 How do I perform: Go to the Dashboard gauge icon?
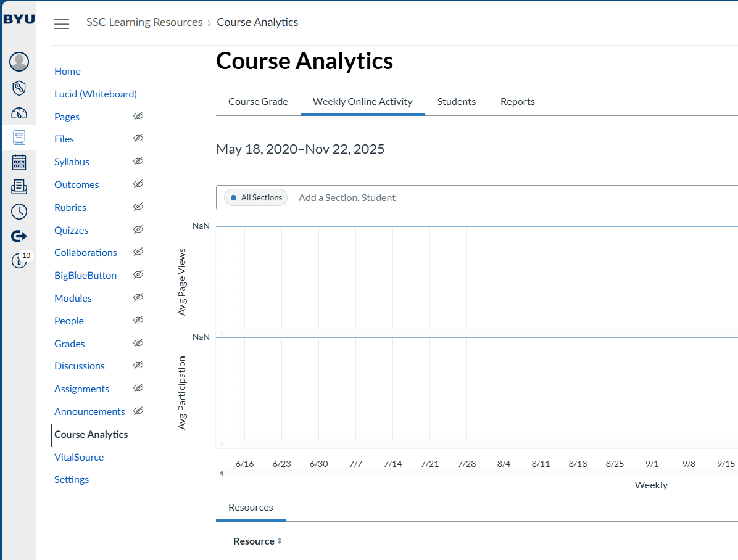[19, 113]
